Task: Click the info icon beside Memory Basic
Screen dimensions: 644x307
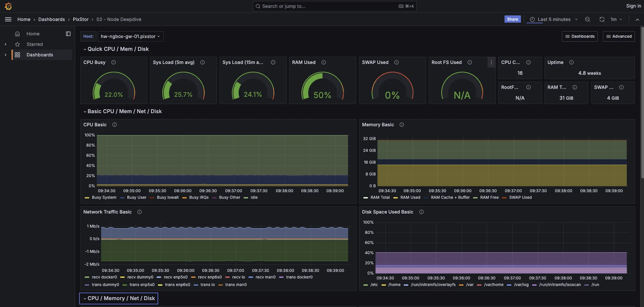Action: (x=402, y=125)
